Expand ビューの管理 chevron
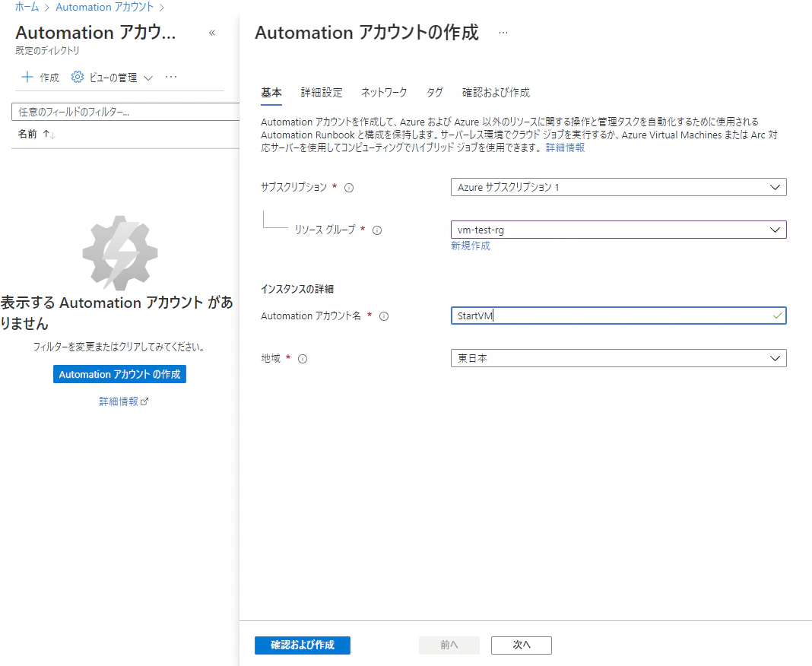This screenshot has width=812, height=666. [148, 78]
